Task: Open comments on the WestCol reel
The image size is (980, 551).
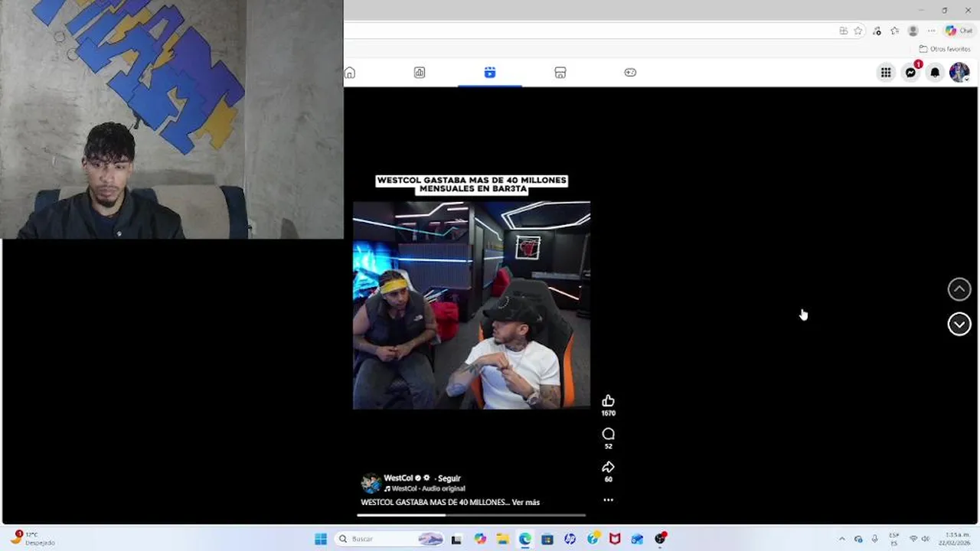Action: (x=608, y=434)
